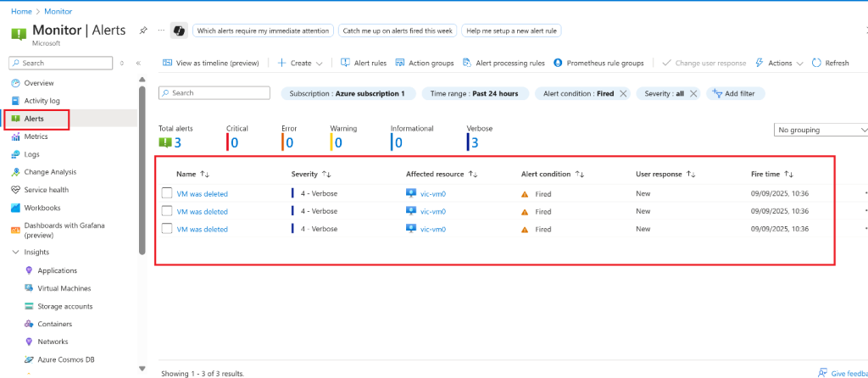Click the Refresh icon in toolbar
The height and width of the screenshot is (378, 868).
[816, 63]
